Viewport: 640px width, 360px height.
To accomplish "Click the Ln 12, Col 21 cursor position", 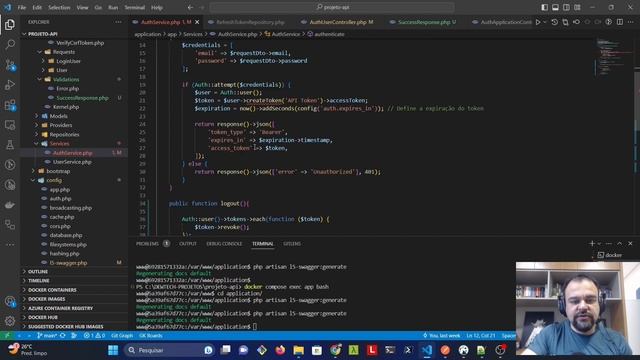I will click(481, 336).
